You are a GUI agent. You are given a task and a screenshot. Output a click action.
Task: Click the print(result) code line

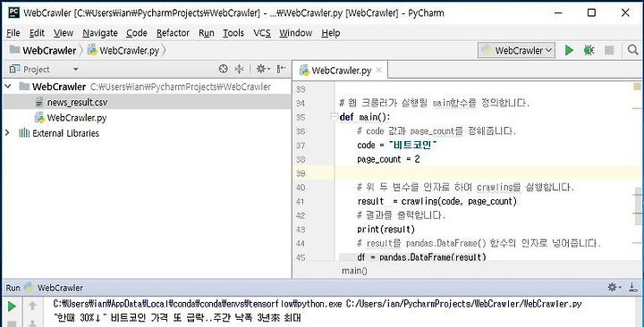(386, 229)
